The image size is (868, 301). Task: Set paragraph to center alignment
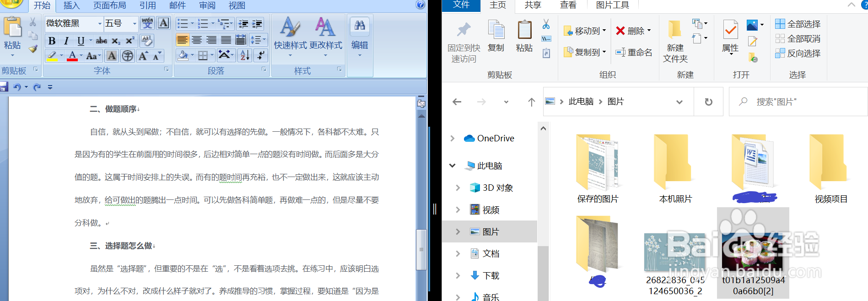pos(197,40)
